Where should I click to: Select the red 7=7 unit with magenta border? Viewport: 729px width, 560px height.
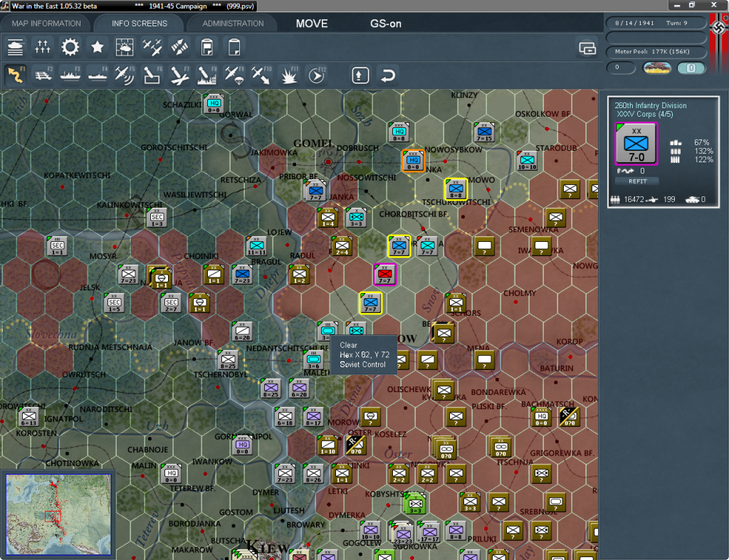pos(384,274)
